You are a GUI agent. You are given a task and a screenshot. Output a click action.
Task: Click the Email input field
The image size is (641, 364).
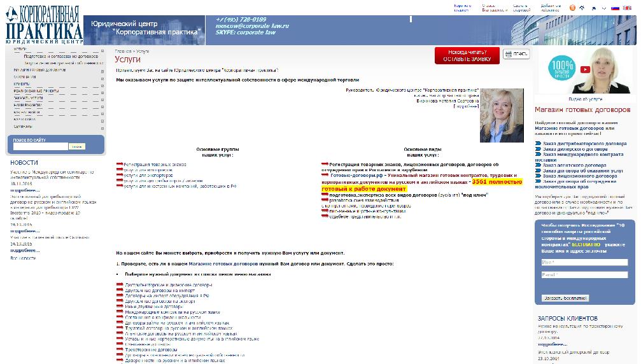pos(584,275)
